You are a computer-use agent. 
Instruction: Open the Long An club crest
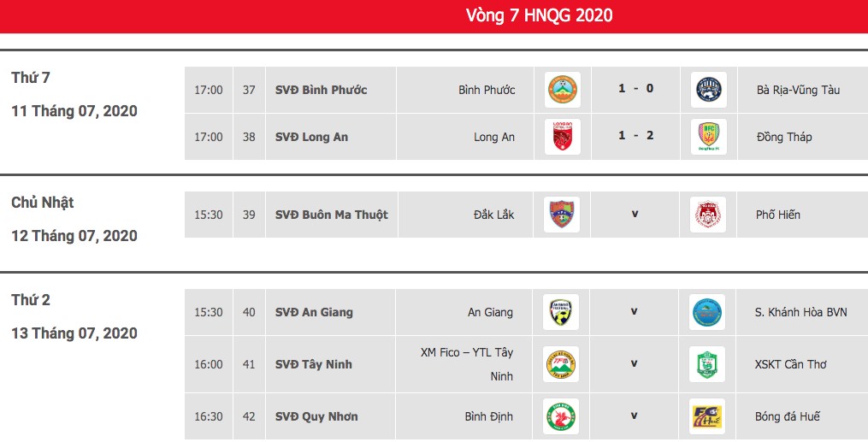(563, 137)
